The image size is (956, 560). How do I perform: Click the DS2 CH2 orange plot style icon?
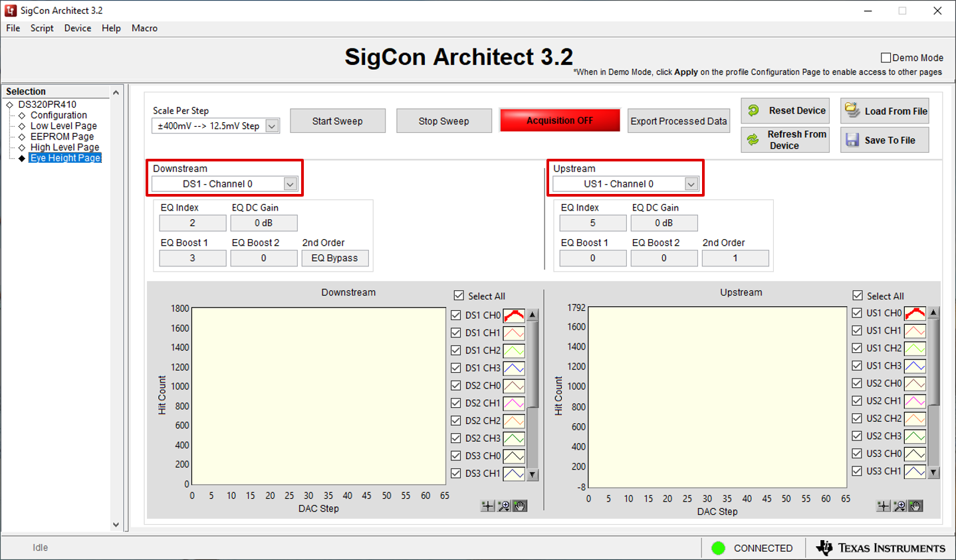coord(514,421)
